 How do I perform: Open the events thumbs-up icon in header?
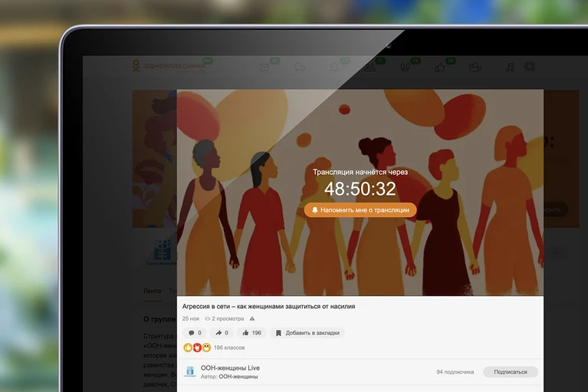click(x=440, y=68)
